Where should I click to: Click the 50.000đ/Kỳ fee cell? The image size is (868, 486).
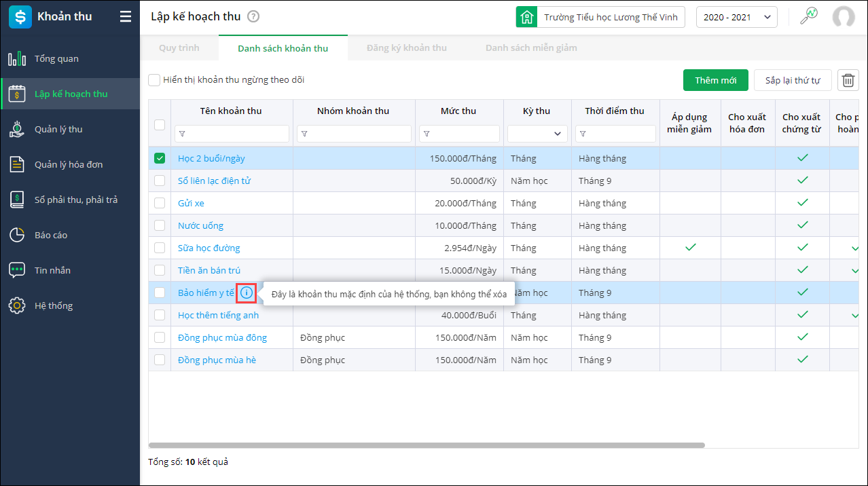coord(459,181)
